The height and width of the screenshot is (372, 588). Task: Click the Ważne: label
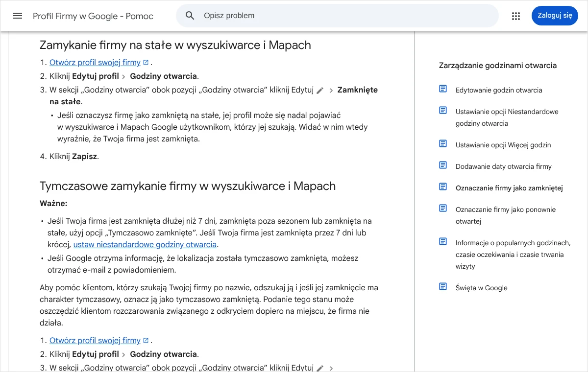[53, 203]
